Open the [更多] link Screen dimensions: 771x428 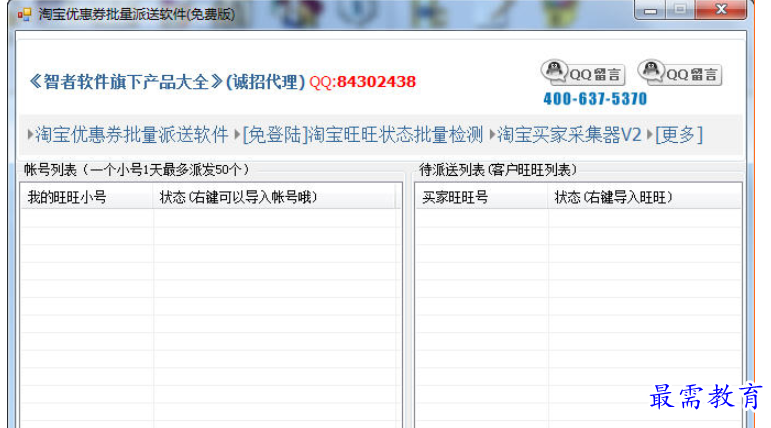point(679,134)
